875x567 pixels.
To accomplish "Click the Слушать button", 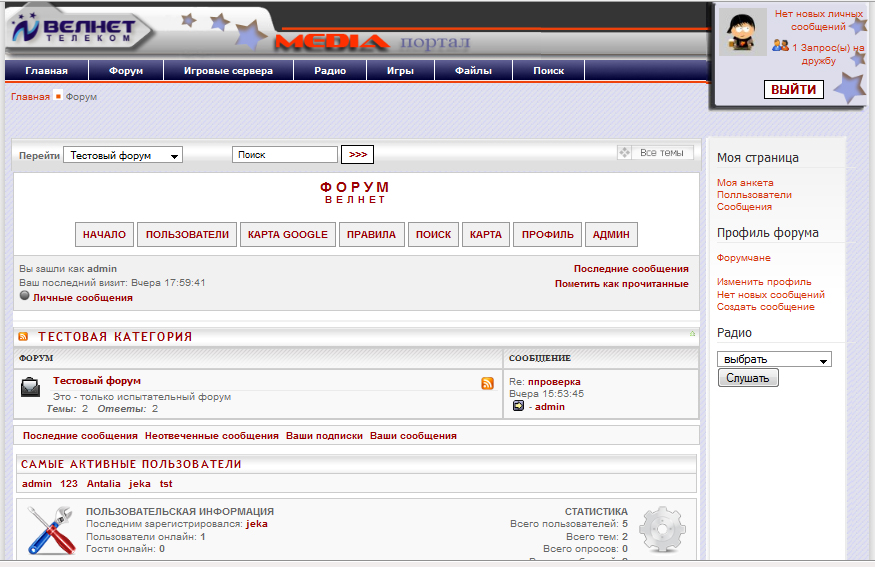I will [x=748, y=378].
